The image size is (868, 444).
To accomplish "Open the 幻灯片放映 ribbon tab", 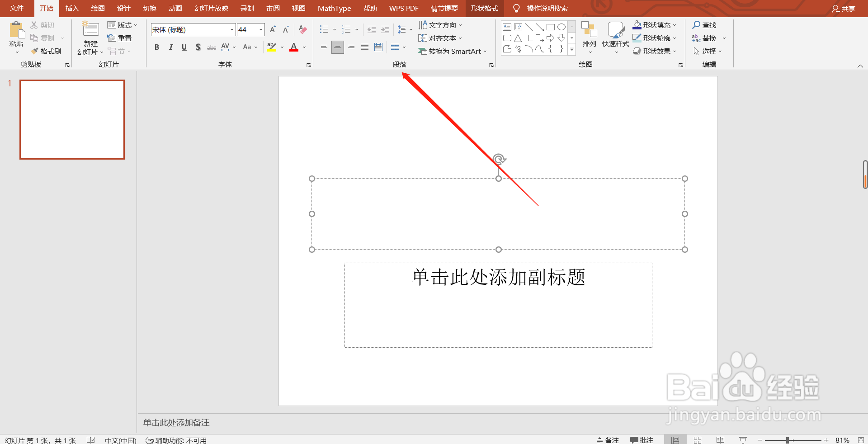I will tap(210, 8).
